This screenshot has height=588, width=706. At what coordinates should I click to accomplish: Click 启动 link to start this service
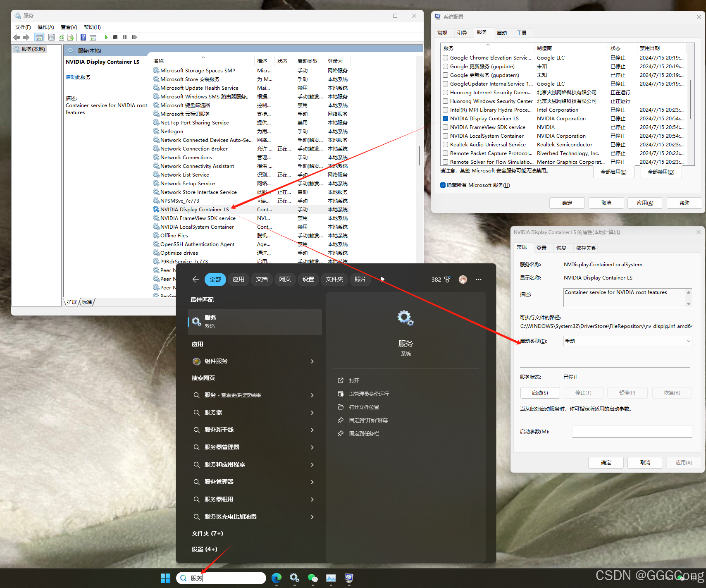(x=71, y=77)
